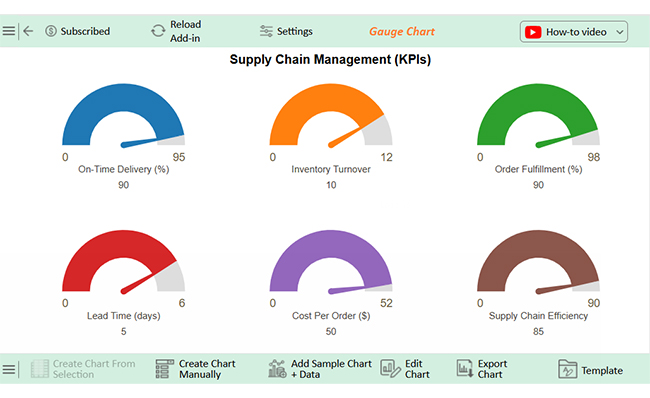The height and width of the screenshot is (398, 650).
Task: Click the Lead Time (days) label
Action: click(x=124, y=315)
